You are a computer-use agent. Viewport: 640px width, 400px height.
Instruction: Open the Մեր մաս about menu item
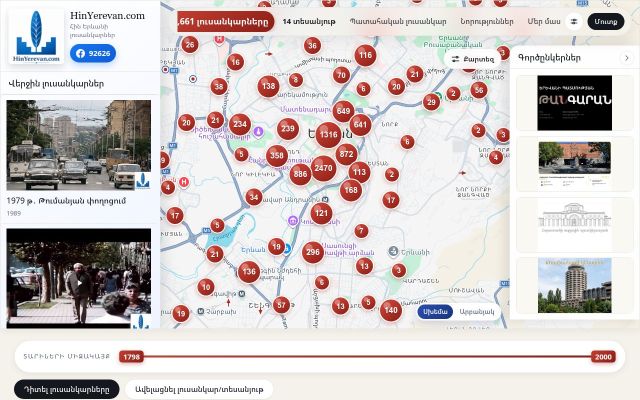coord(544,22)
